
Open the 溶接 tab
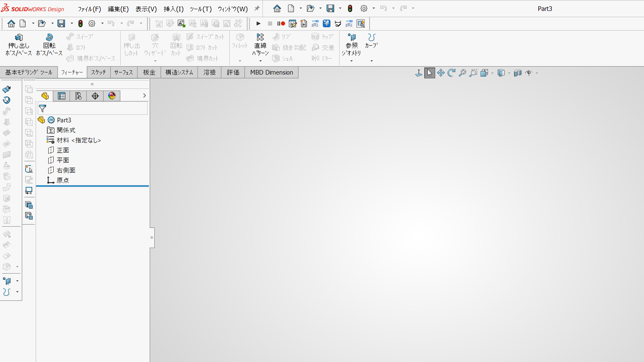click(x=209, y=72)
